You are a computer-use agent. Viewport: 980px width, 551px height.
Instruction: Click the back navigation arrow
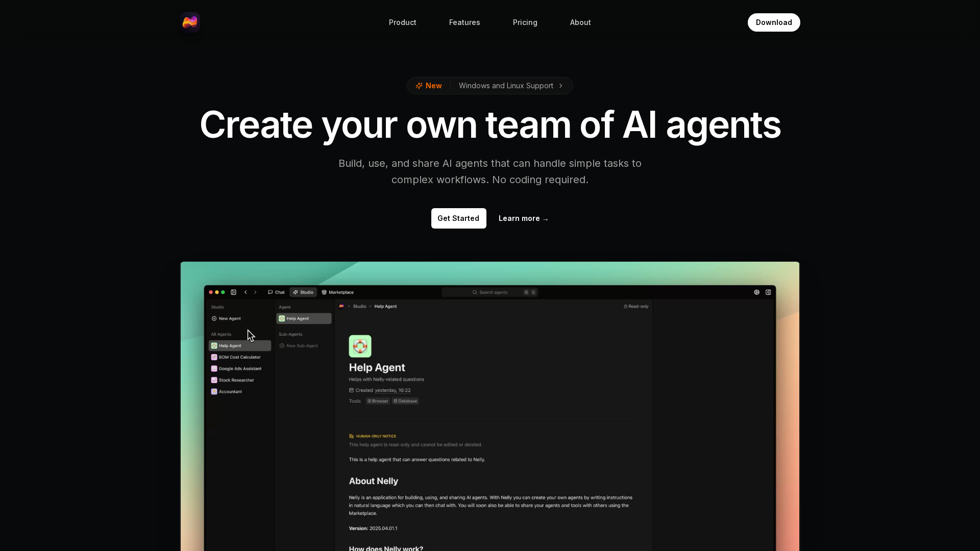[x=246, y=292]
